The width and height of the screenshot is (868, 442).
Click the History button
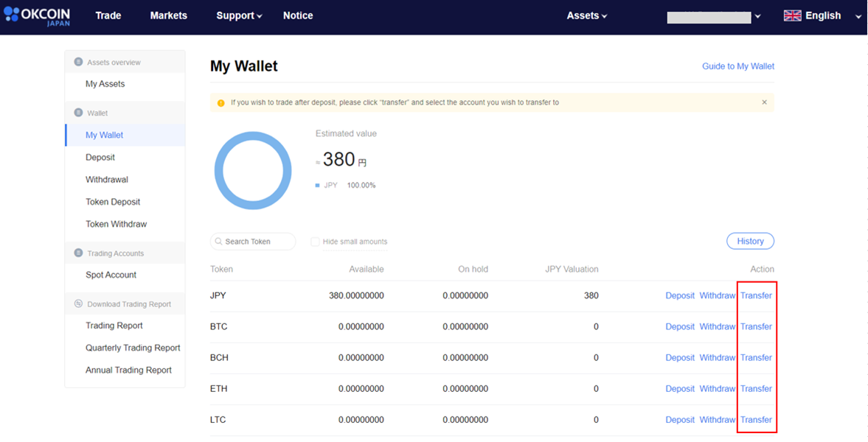750,241
